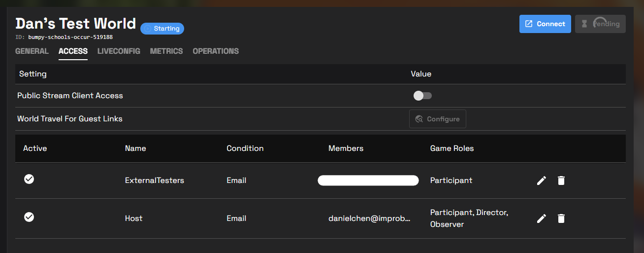Toggle active checkmark for Host rule
This screenshot has height=253, width=644.
(x=29, y=217)
